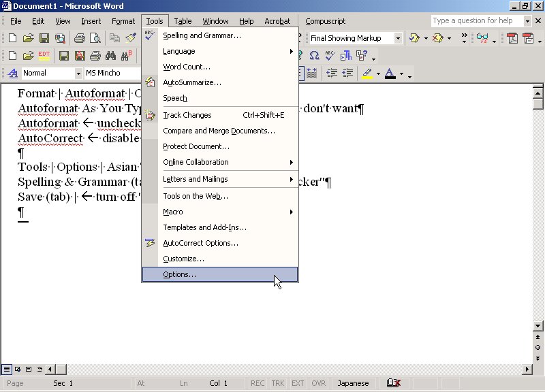Expand the Final Showing Markup dropdown
545x392 pixels.
tap(396, 38)
